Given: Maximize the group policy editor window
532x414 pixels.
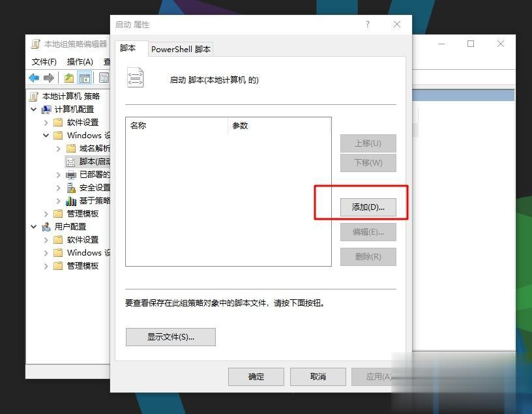Looking at the screenshot, I should pyautogui.click(x=471, y=44).
